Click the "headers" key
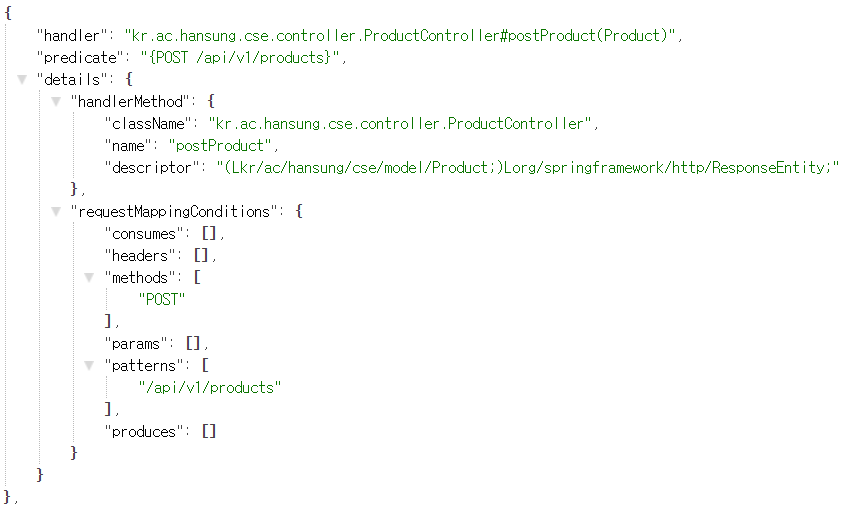The image size is (844, 510). coord(139,256)
